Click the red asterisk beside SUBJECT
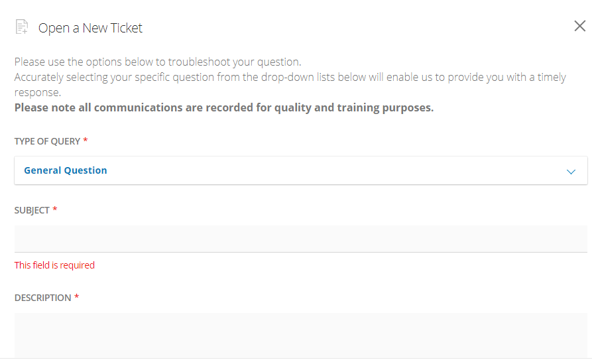This screenshot has height=364, width=592. pyautogui.click(x=55, y=210)
